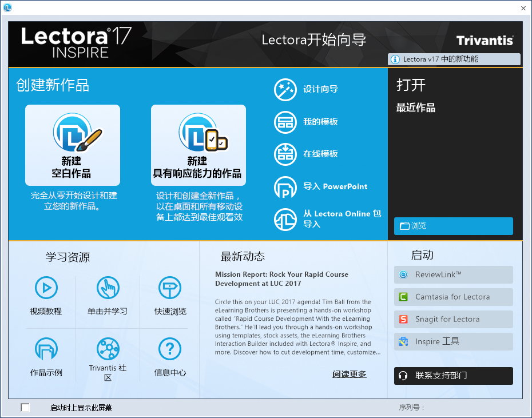Click the 视频教程 text label
532x418 pixels.
click(x=46, y=311)
